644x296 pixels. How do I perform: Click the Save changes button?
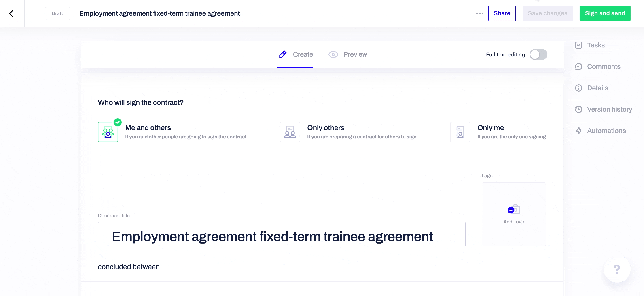547,13
